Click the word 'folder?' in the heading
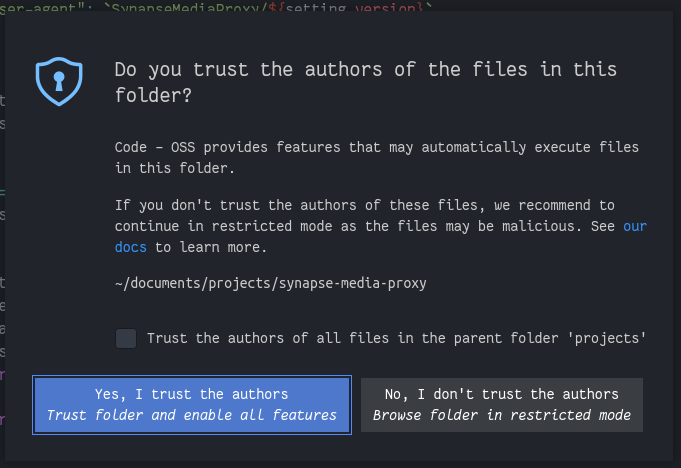 (153, 96)
